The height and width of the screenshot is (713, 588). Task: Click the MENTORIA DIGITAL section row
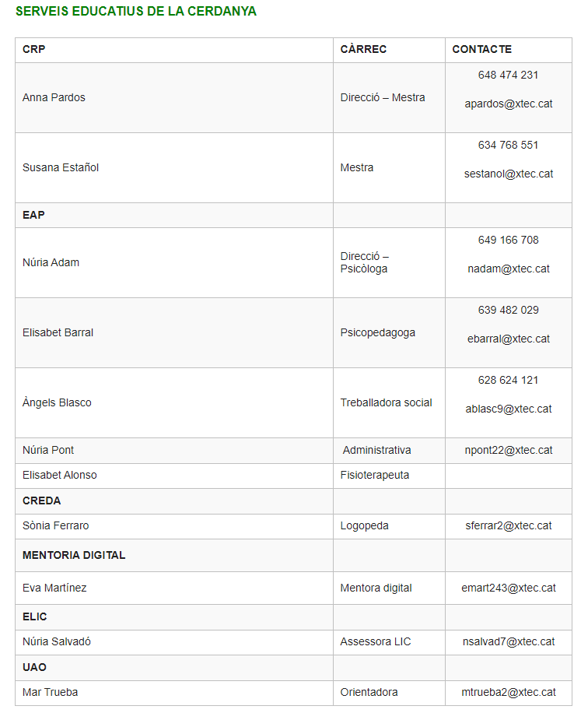pyautogui.click(x=74, y=555)
